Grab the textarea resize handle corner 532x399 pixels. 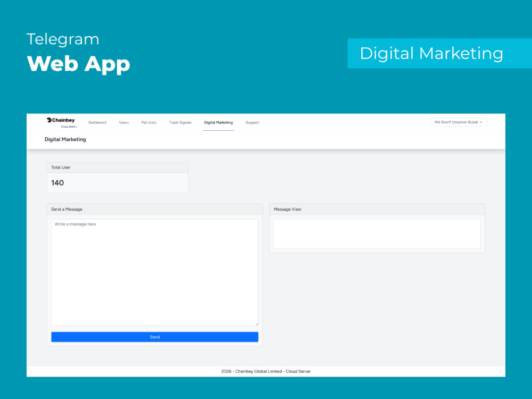pyautogui.click(x=256, y=323)
